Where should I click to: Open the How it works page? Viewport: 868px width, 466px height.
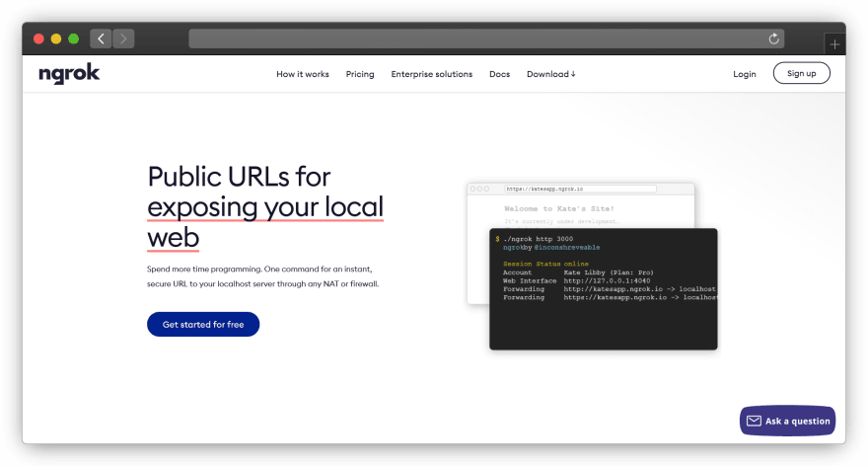(x=303, y=74)
